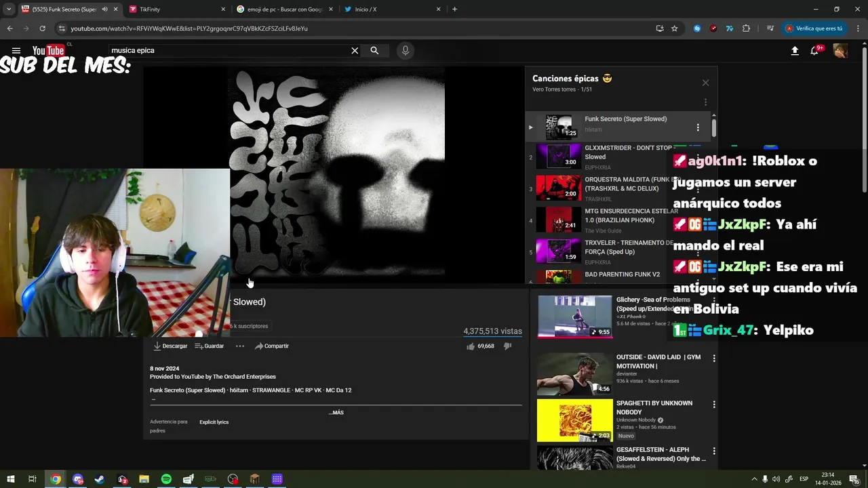Open SPAGHETTI BY UNKNOWN NOBODY thumbnail
This screenshot has height=488, width=868.
574,420
